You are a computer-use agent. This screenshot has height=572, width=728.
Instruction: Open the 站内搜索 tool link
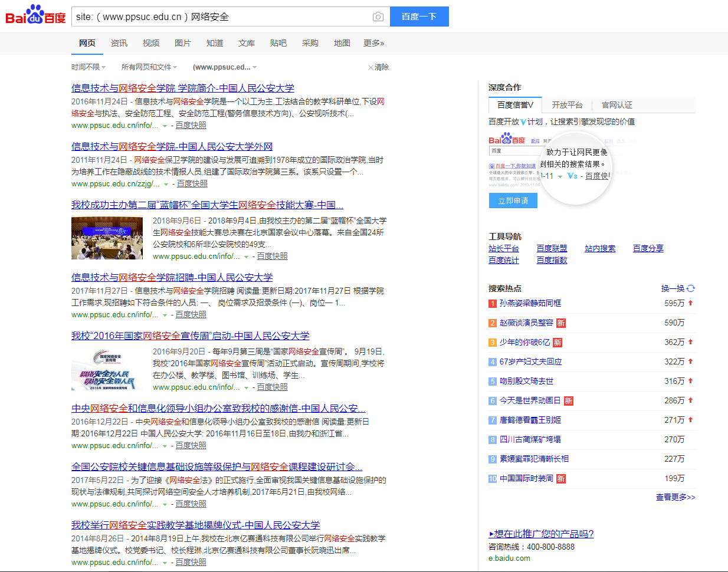coord(600,248)
